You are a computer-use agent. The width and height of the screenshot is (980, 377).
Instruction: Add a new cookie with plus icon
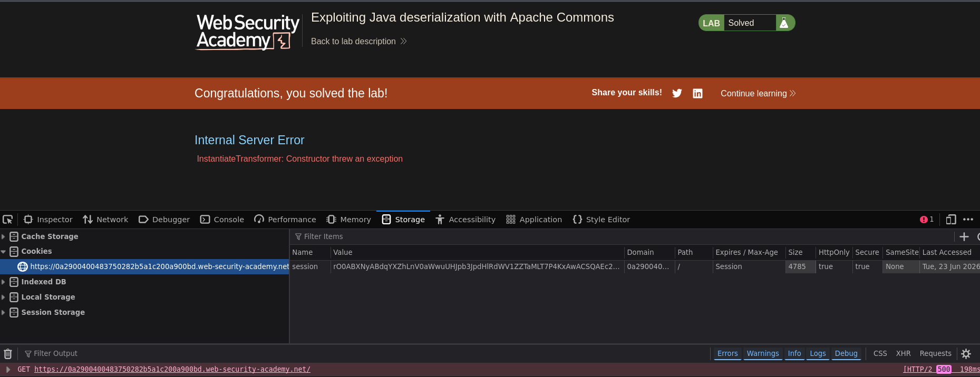(964, 237)
